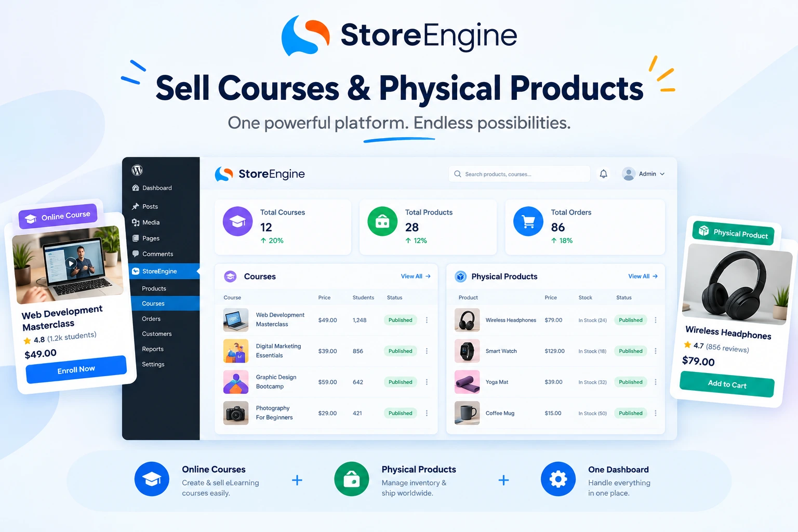
Task: Click the Coffee Mug thumbnail
Action: (x=467, y=413)
